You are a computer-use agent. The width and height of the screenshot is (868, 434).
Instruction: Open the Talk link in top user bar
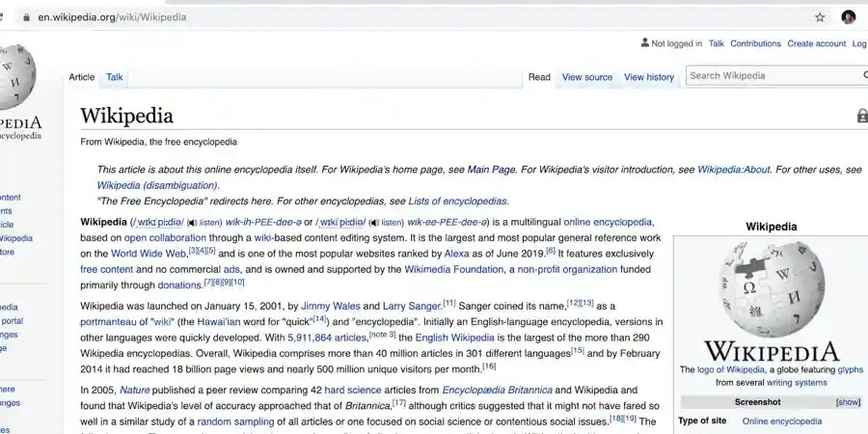[717, 43]
